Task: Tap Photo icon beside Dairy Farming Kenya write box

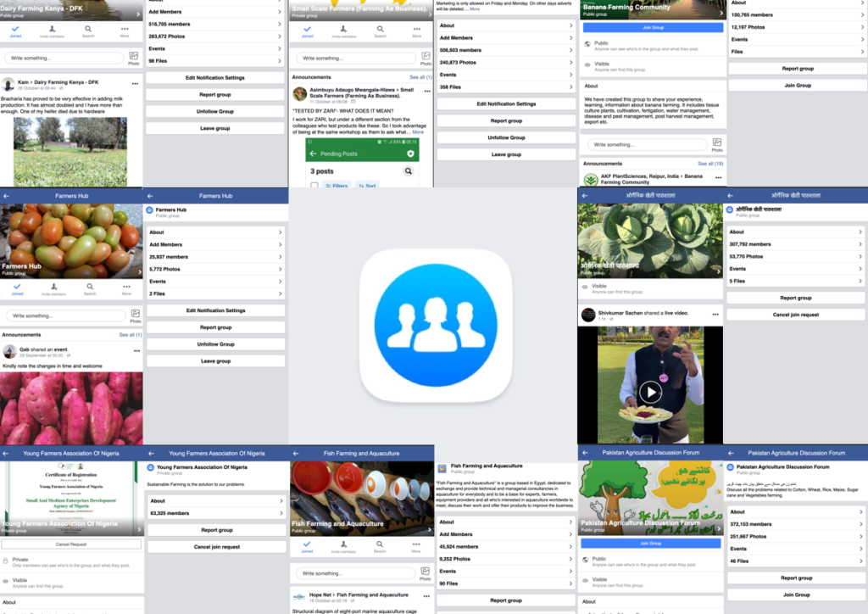Action: tap(134, 59)
